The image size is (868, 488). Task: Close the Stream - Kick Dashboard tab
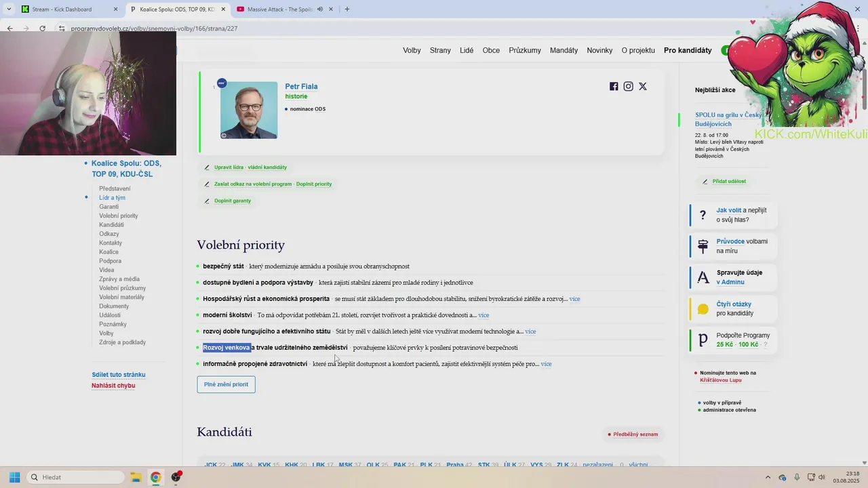tap(115, 9)
